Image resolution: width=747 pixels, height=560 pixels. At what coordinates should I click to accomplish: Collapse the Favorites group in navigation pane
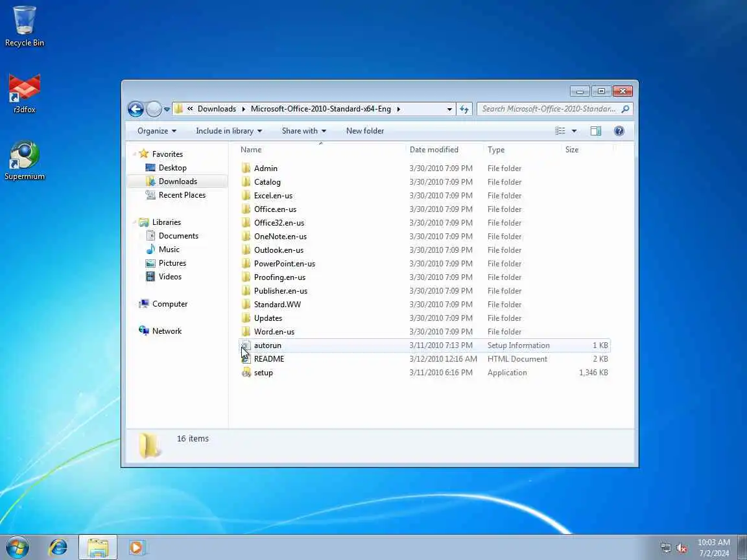[134, 154]
